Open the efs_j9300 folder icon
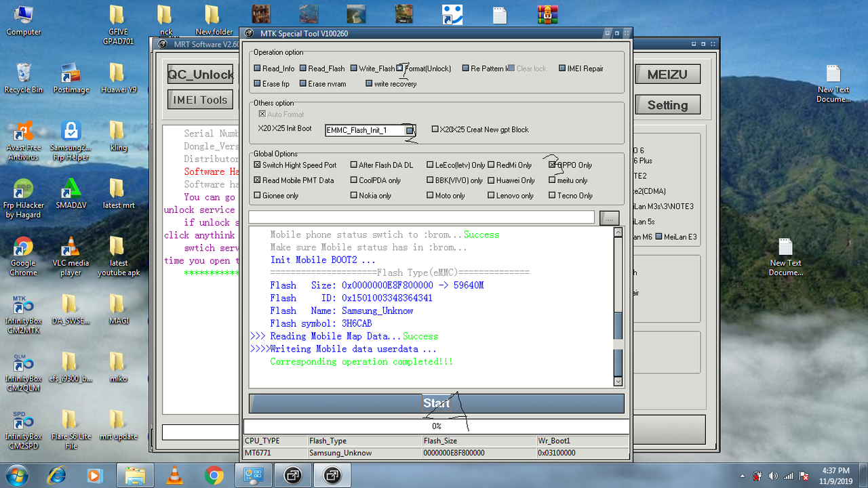This screenshot has height=488, width=868. (x=71, y=367)
